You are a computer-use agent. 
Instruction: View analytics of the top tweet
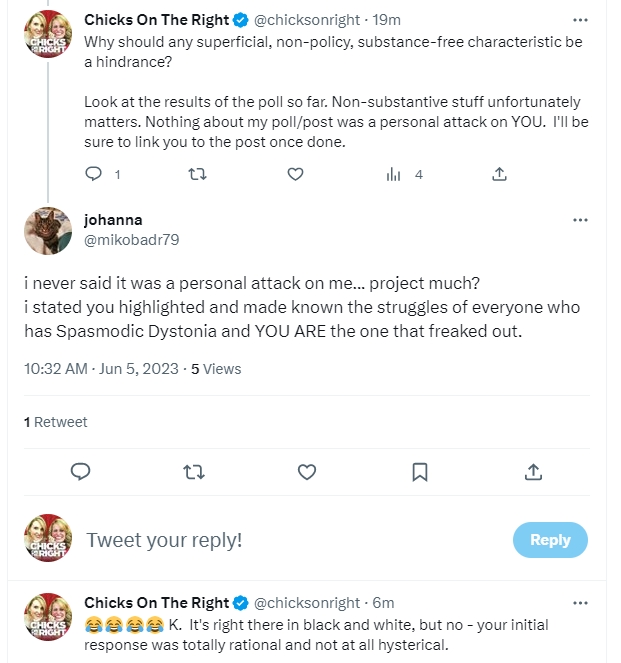(x=393, y=174)
